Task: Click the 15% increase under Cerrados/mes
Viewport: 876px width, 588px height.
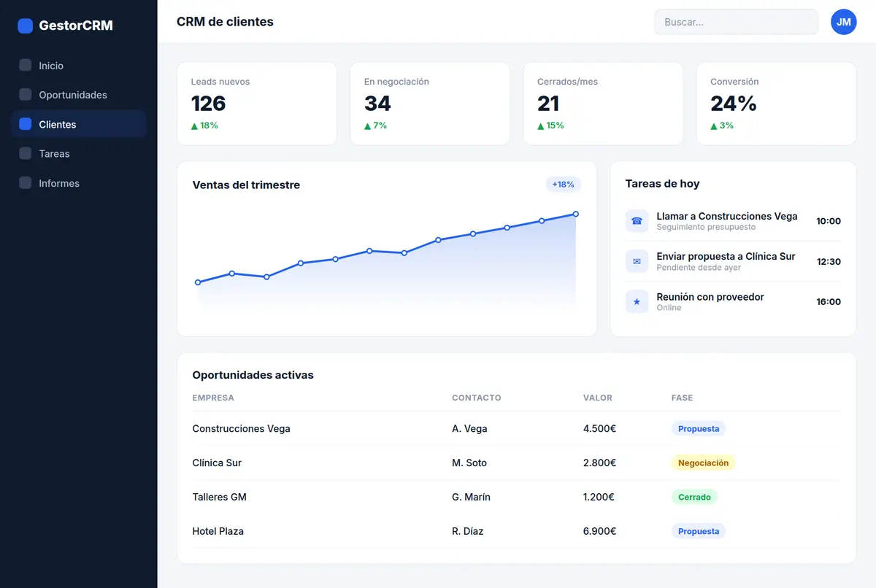Action: (550, 125)
